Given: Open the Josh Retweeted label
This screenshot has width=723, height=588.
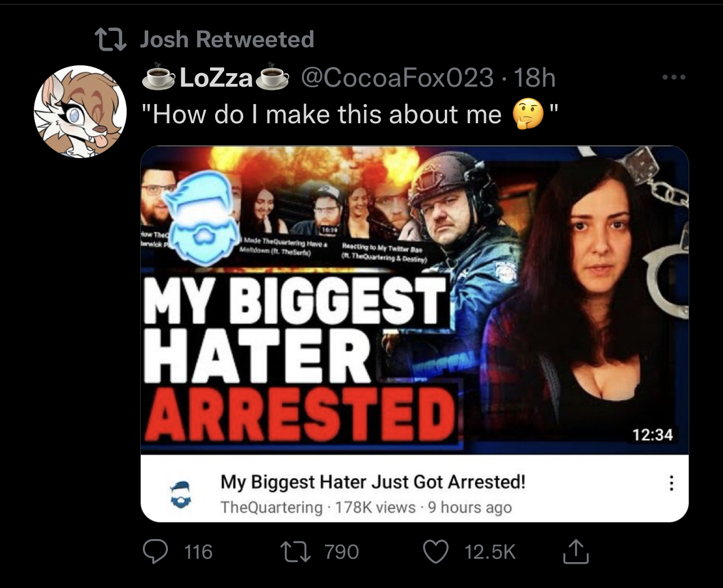Looking at the screenshot, I should tap(226, 39).
